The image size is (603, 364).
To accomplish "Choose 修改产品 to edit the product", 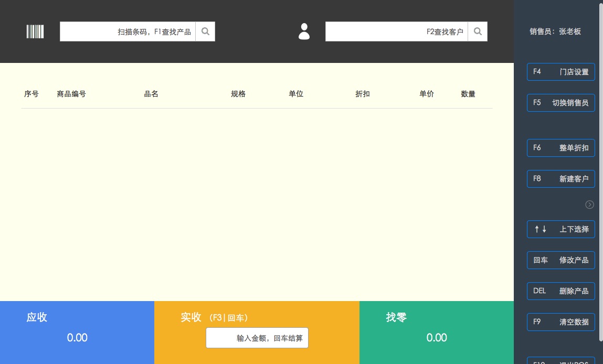I will pyautogui.click(x=560, y=260).
